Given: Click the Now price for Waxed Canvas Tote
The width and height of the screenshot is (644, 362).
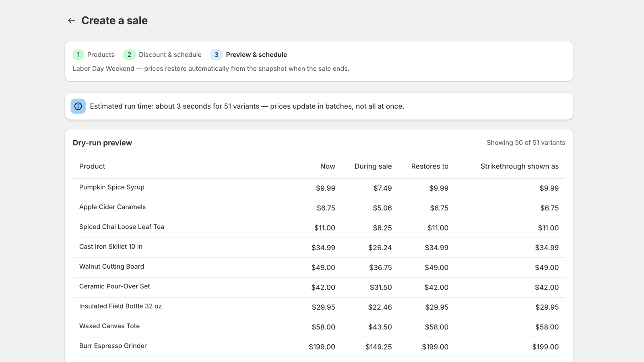Looking at the screenshot, I should pos(323,327).
